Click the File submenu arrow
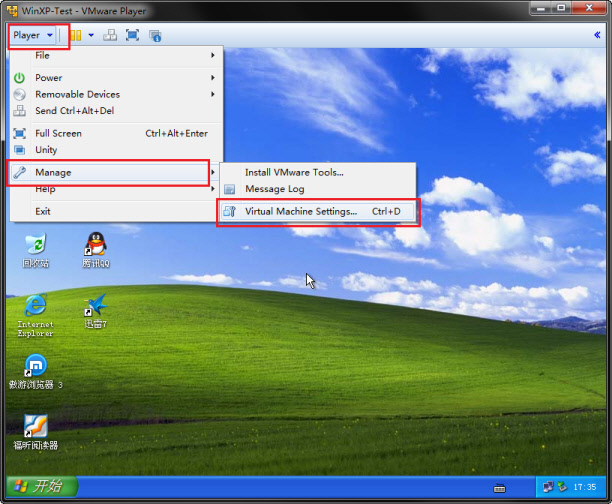 tap(213, 55)
